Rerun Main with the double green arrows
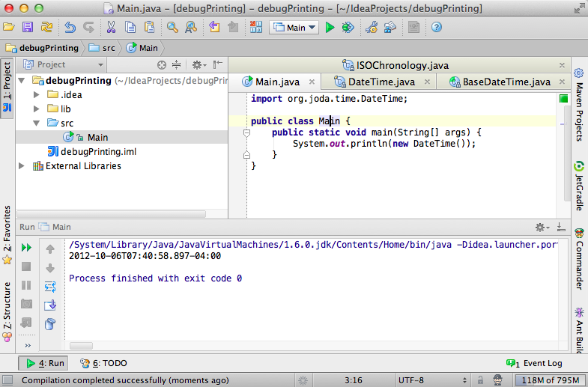 point(26,248)
